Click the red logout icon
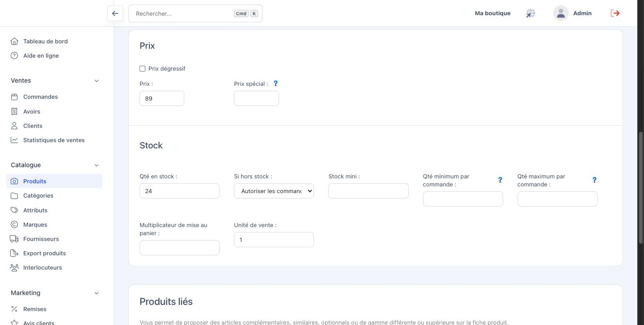The width and height of the screenshot is (644, 325). coord(615,13)
